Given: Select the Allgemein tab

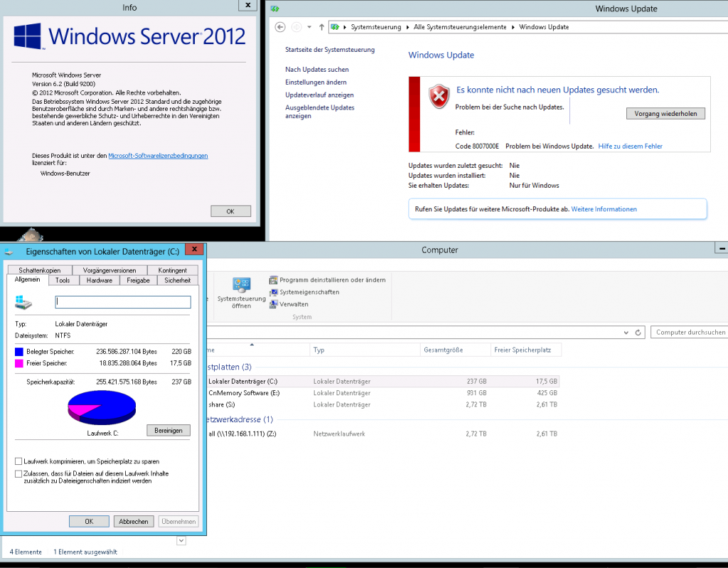Looking at the screenshot, I should (x=28, y=279).
